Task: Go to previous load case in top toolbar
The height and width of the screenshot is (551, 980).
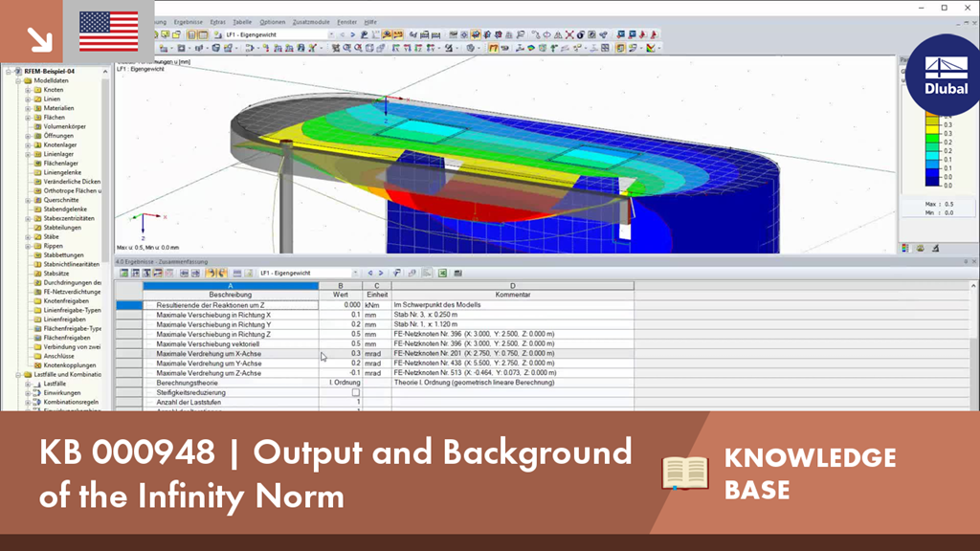Action: click(x=342, y=35)
